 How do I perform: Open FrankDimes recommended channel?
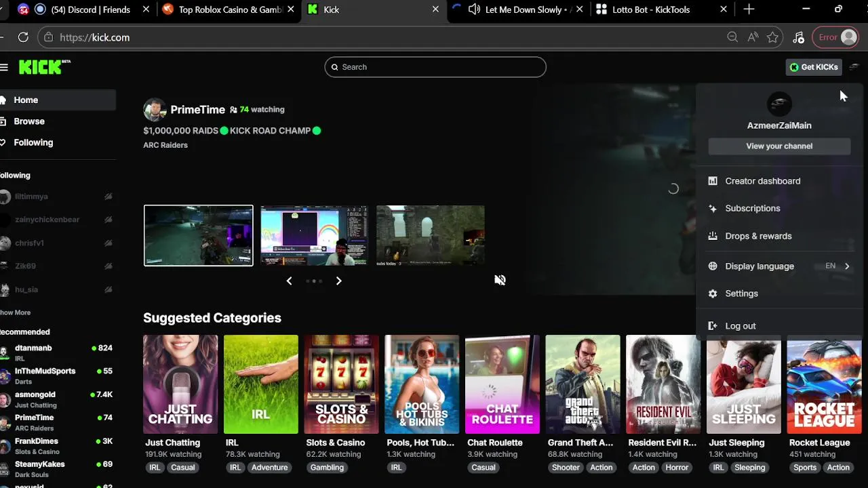pos(58,446)
